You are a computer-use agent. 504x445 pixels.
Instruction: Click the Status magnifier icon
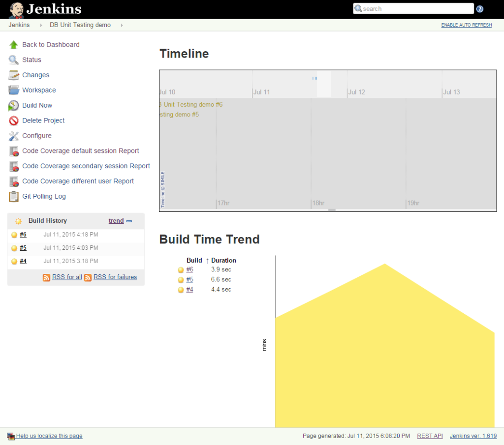[13, 59]
